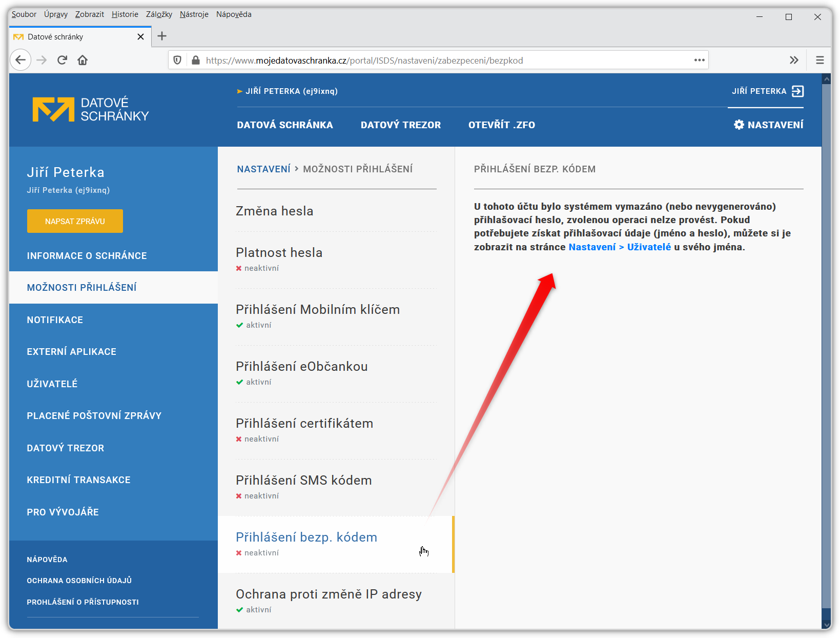Open the Historie menu
The height and width of the screenshot is (638, 840).
coord(125,14)
